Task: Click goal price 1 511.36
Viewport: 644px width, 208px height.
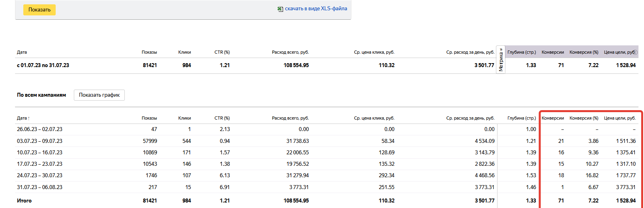Action: [x=626, y=141]
